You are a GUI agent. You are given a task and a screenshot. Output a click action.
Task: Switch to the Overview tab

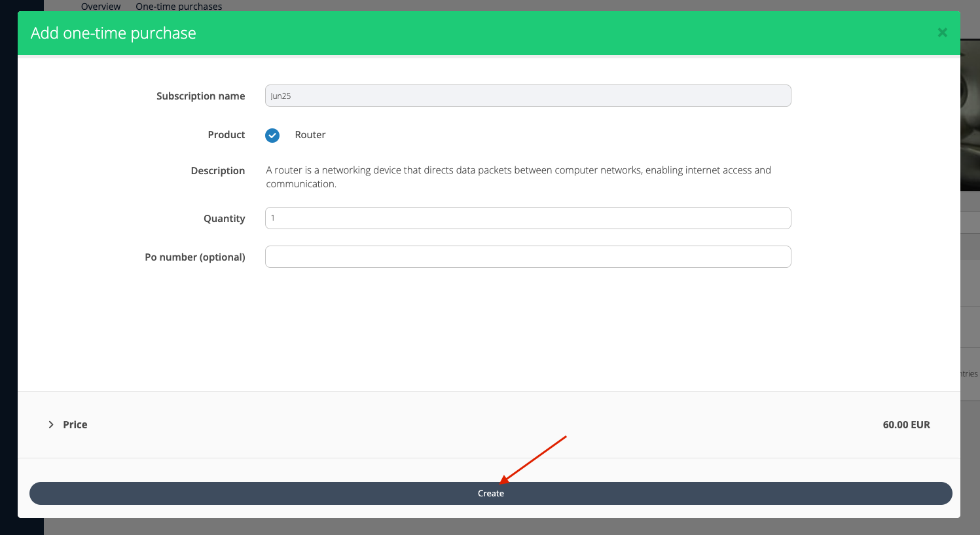pos(101,7)
